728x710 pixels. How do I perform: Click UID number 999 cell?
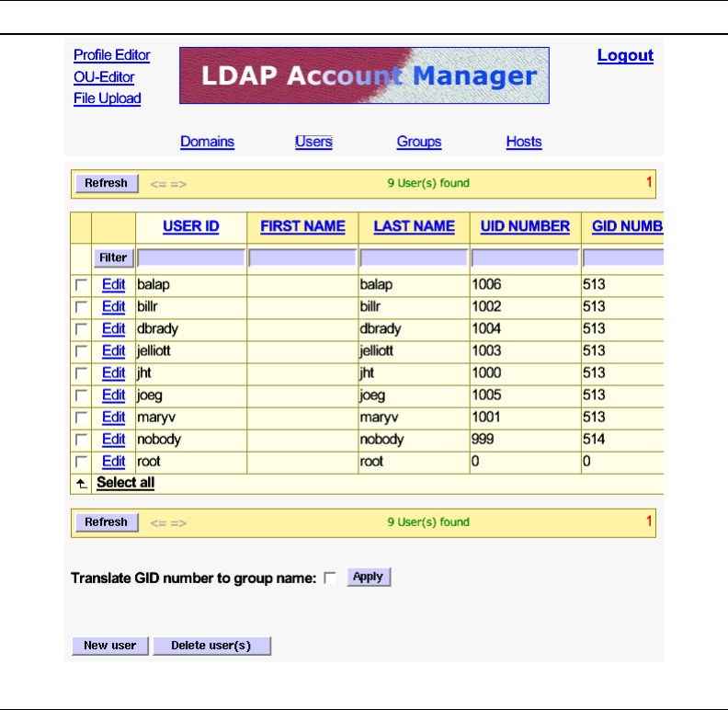[x=525, y=439]
